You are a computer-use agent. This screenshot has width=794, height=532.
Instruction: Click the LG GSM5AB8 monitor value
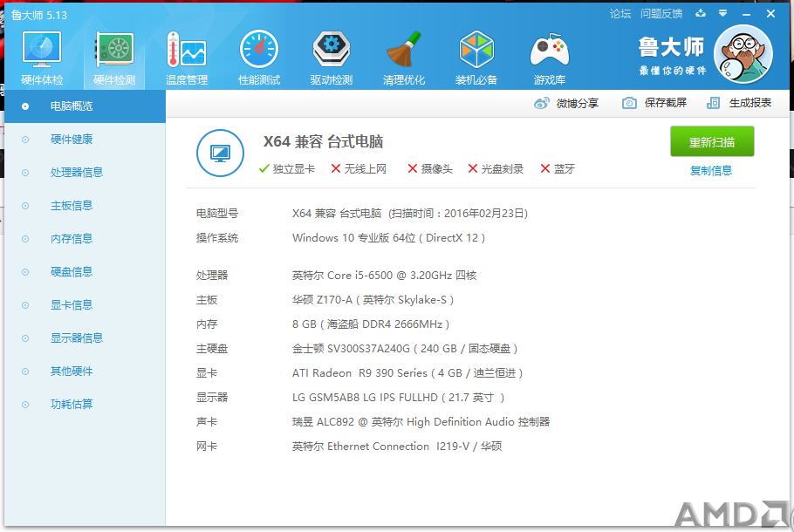click(398, 398)
